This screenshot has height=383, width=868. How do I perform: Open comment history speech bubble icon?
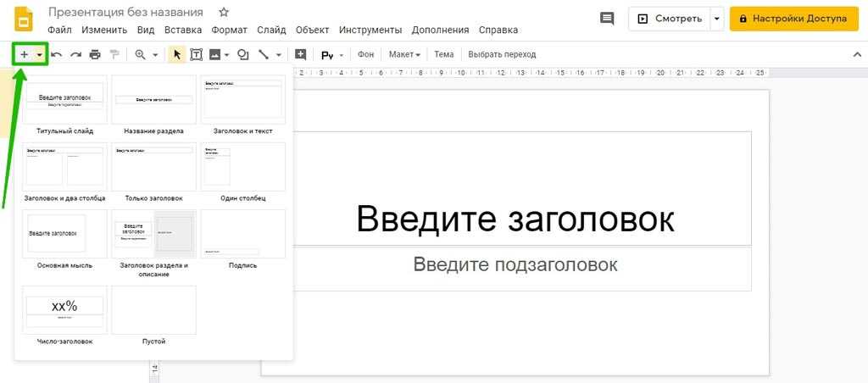pos(607,18)
